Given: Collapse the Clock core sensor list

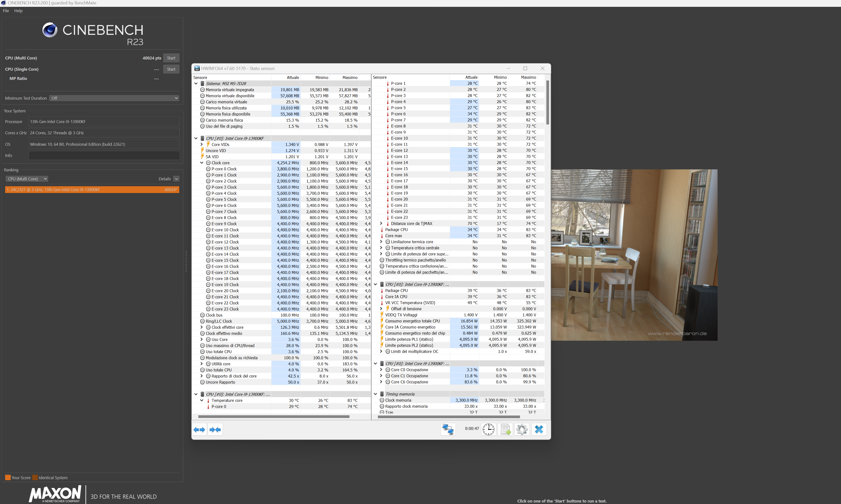Looking at the screenshot, I should [x=202, y=163].
